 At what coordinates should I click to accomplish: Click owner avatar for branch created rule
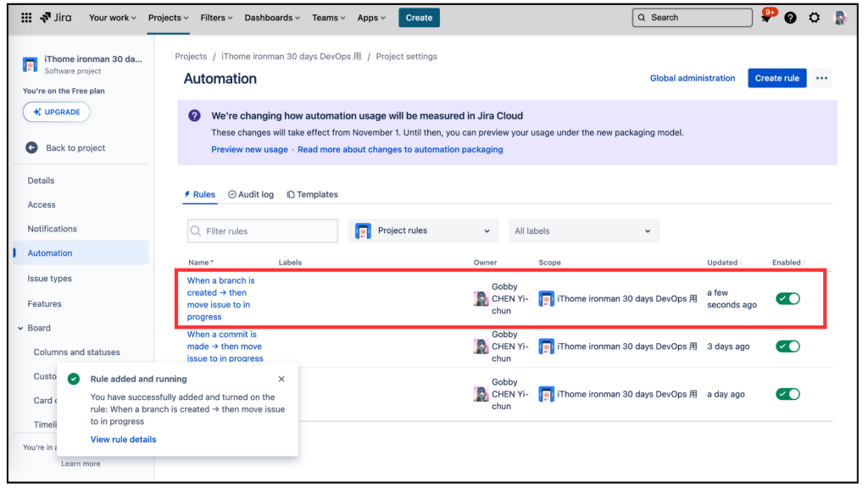[x=481, y=299]
